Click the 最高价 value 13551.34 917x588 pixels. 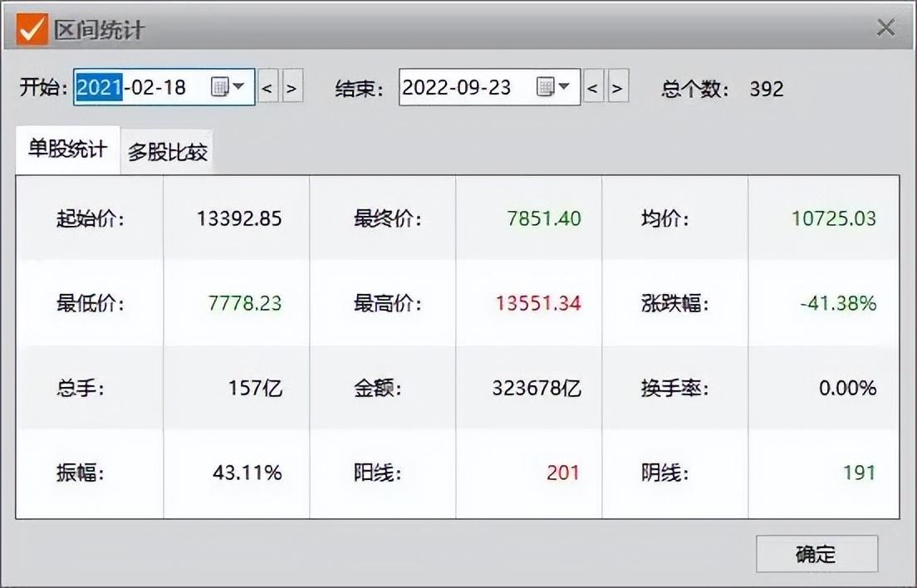click(x=538, y=304)
